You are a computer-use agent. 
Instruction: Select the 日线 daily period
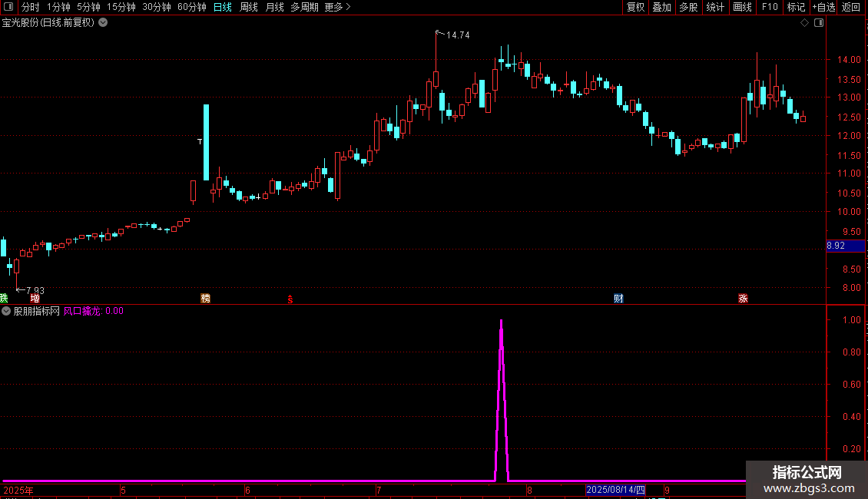[x=223, y=7]
